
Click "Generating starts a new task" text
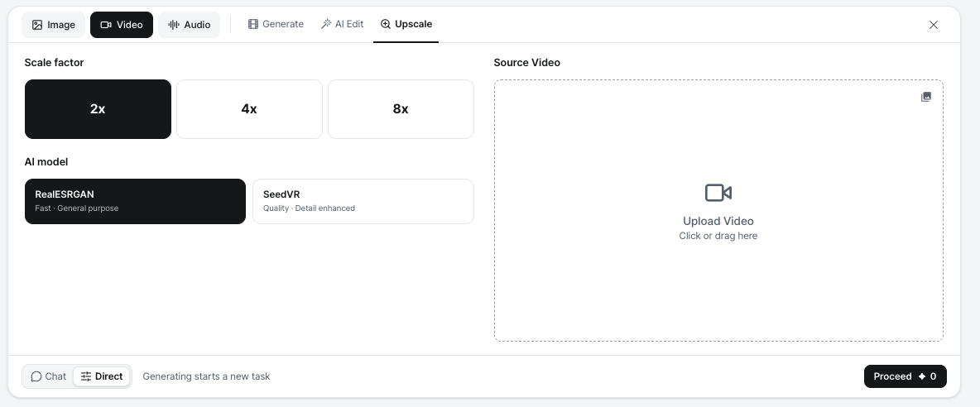206,376
